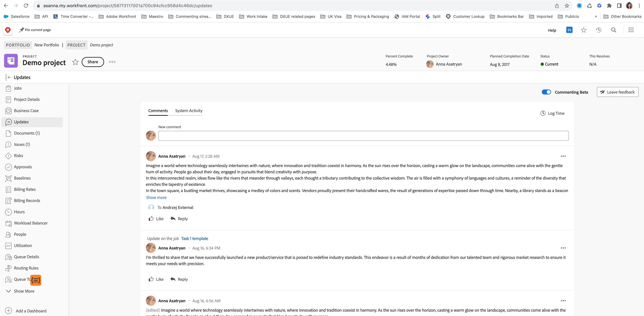Open options menu for Aug 17 comment
644x316 pixels.
(x=563, y=156)
